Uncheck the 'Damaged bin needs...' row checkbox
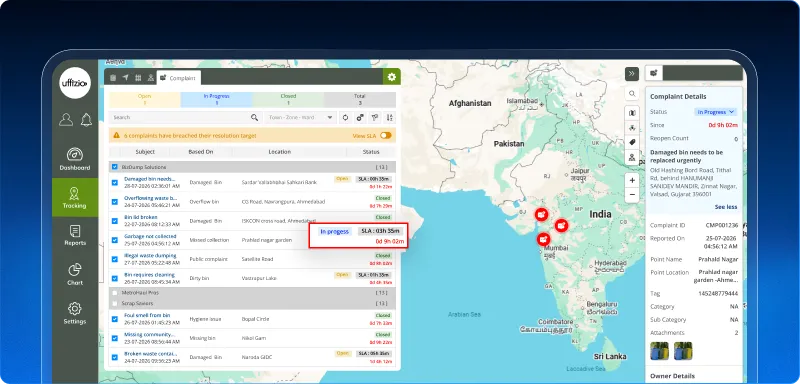This screenshot has width=800, height=384. tap(114, 183)
